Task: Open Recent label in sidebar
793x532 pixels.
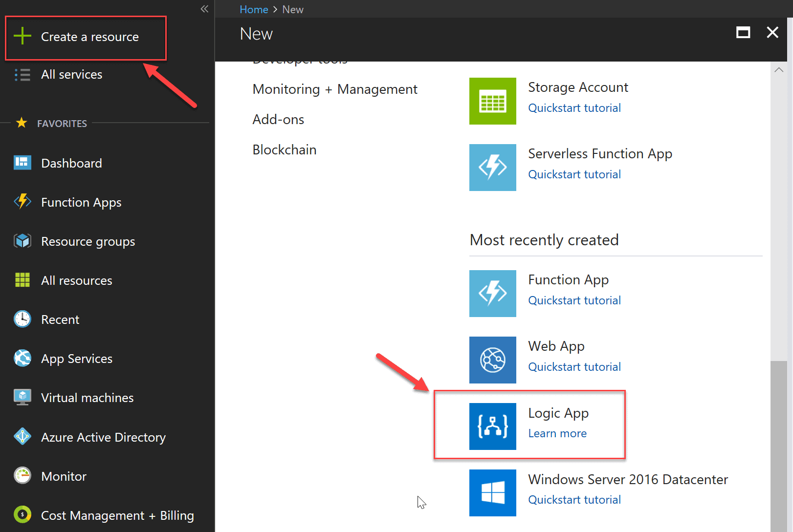Action: [60, 319]
